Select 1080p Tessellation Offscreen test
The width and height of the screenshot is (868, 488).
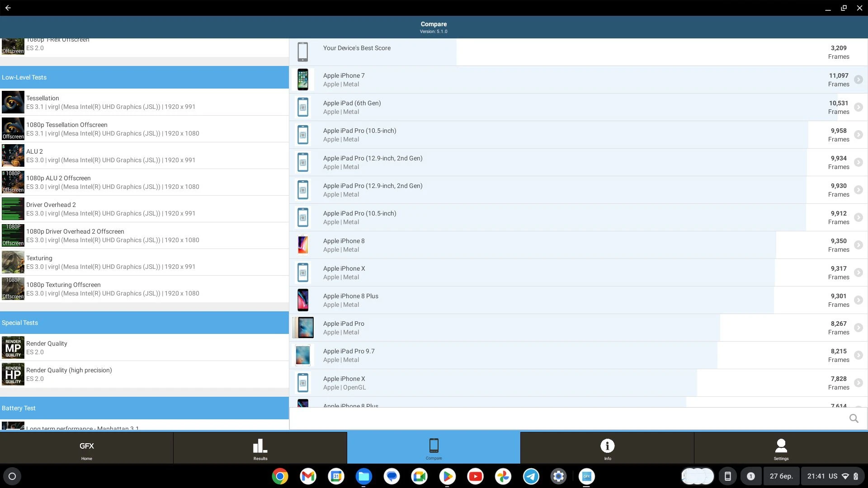(x=145, y=129)
